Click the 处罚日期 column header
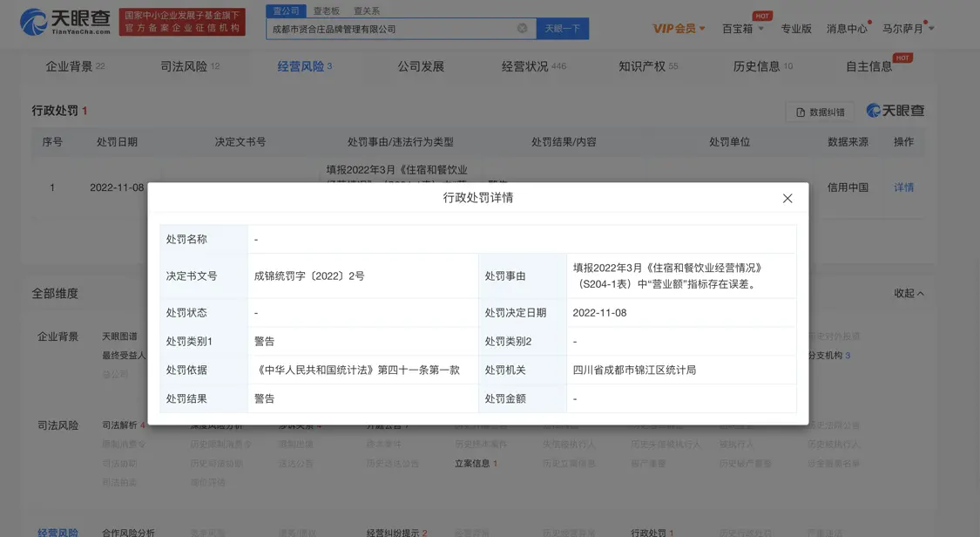980x537 pixels. pos(117,142)
